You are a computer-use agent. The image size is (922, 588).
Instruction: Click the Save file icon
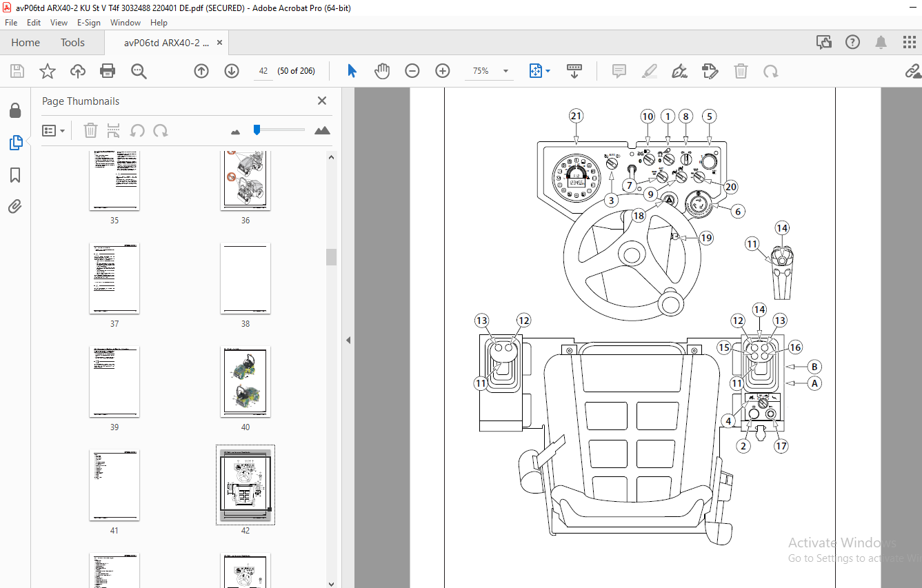point(17,71)
